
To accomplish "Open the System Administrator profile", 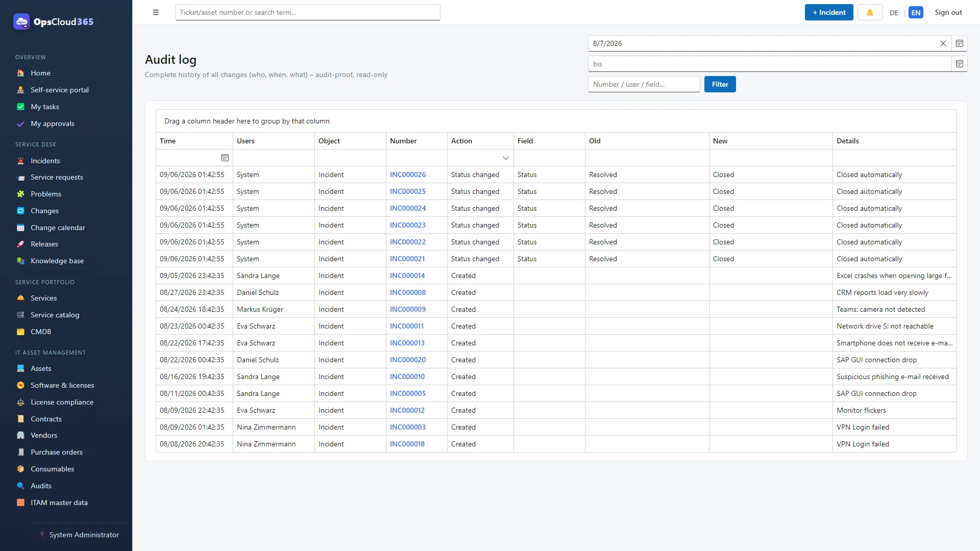I will [79, 535].
